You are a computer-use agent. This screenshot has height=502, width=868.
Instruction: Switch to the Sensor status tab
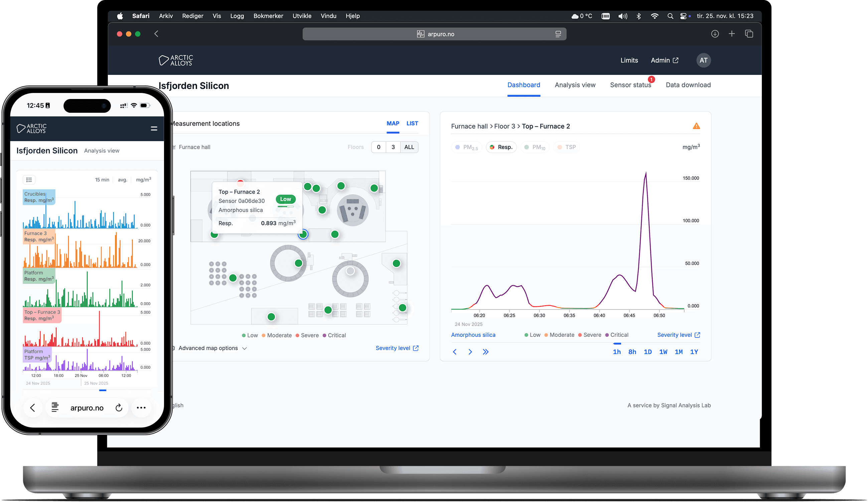point(630,85)
